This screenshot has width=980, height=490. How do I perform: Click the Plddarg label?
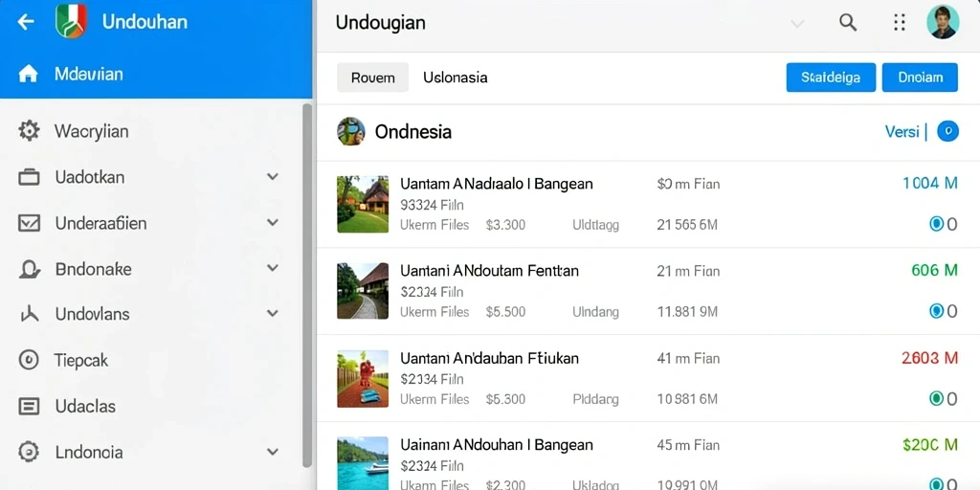coord(595,400)
